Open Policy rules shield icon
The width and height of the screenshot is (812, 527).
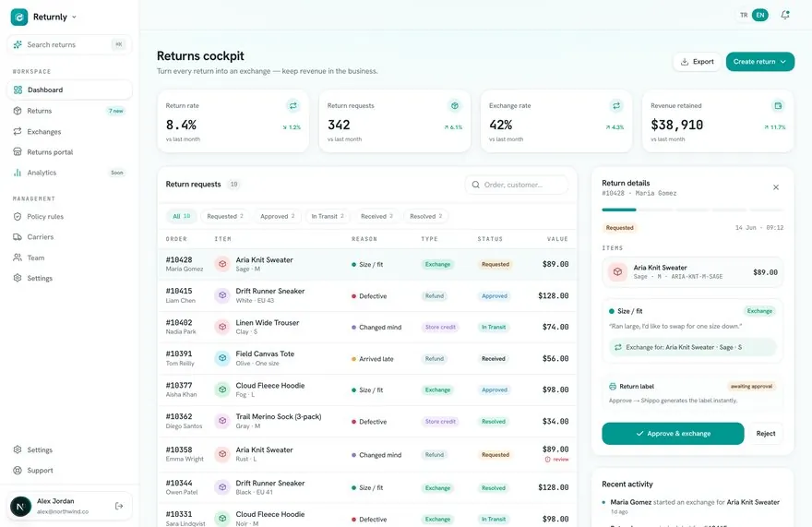click(18, 217)
